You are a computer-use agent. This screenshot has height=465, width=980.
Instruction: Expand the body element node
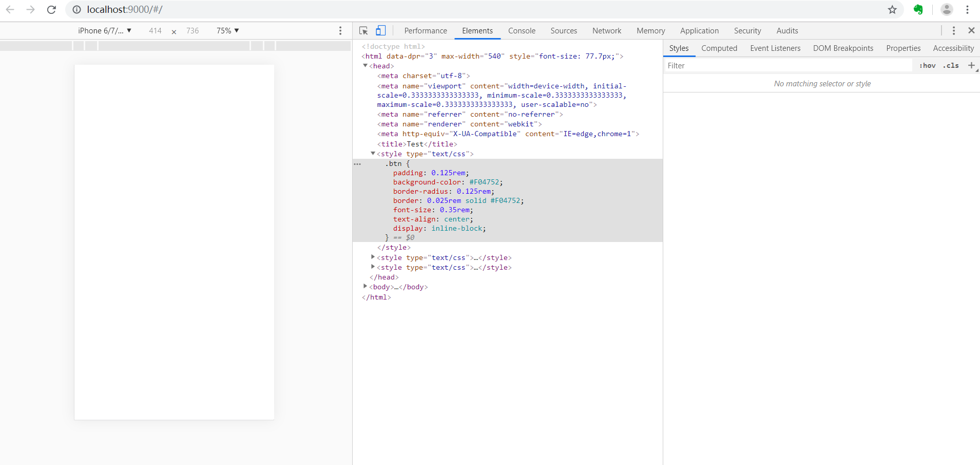pos(365,287)
